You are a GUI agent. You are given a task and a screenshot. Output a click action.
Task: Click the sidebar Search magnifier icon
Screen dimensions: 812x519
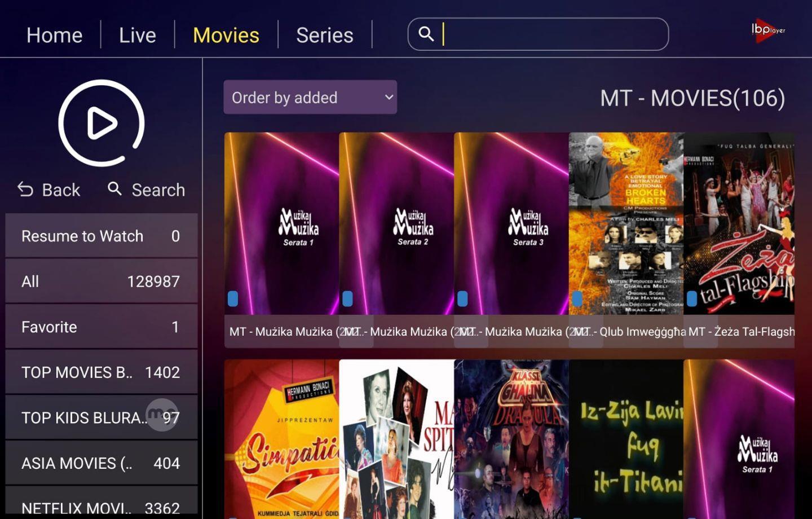pyautogui.click(x=114, y=188)
